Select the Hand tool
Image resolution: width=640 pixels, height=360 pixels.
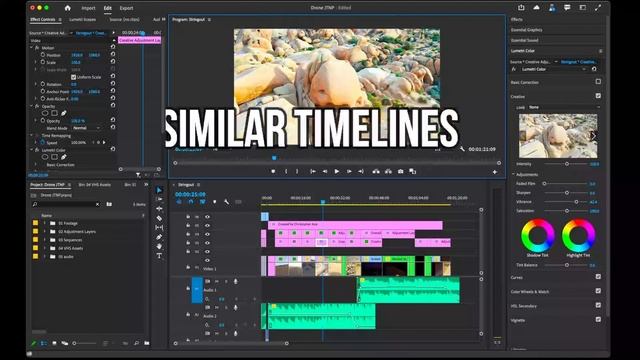pyautogui.click(x=159, y=247)
